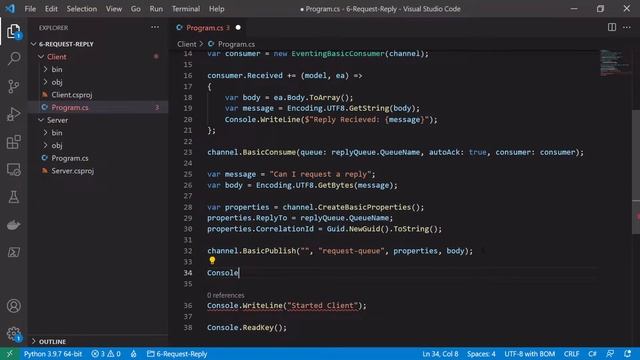This screenshot has width=640, height=360.
Task: Open the Terminal menu
Action: [186, 9]
